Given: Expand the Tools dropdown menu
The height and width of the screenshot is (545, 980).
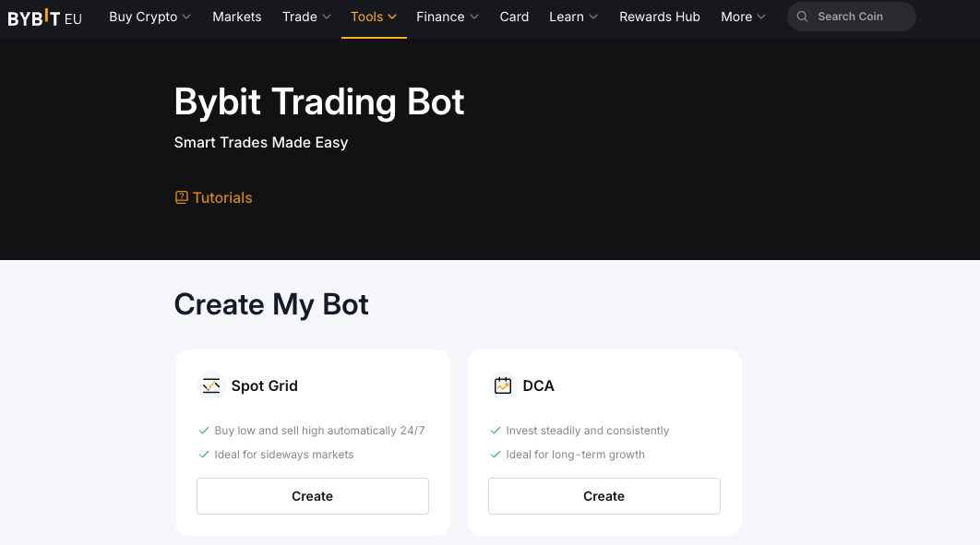Looking at the screenshot, I should (x=374, y=17).
